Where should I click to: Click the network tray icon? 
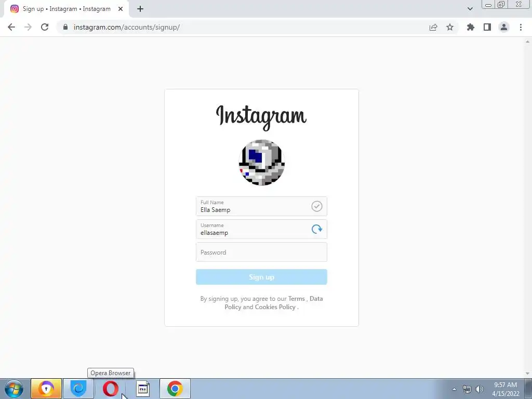coord(467,389)
